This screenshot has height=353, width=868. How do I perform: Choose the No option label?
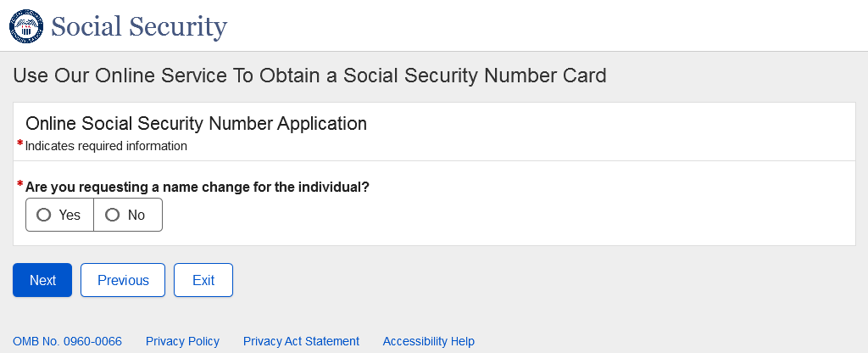pyautogui.click(x=136, y=216)
